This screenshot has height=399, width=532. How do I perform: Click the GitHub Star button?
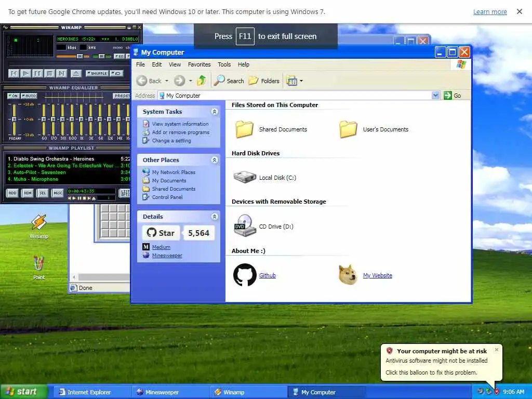tap(161, 233)
